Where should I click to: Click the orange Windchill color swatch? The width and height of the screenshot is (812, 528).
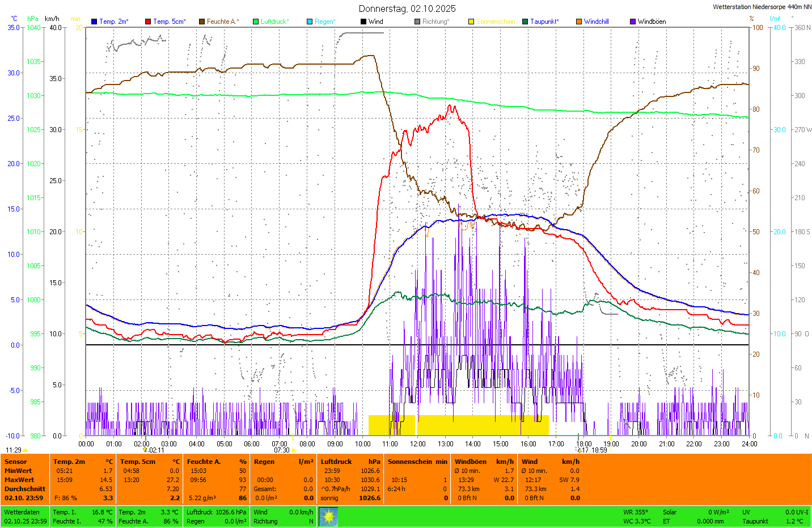click(579, 22)
